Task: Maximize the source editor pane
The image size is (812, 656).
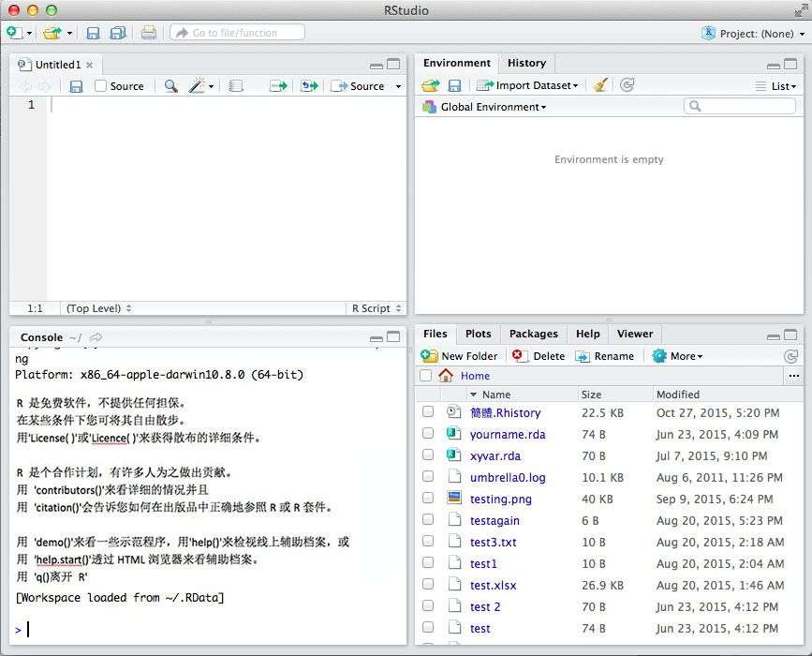Action: pos(393,65)
